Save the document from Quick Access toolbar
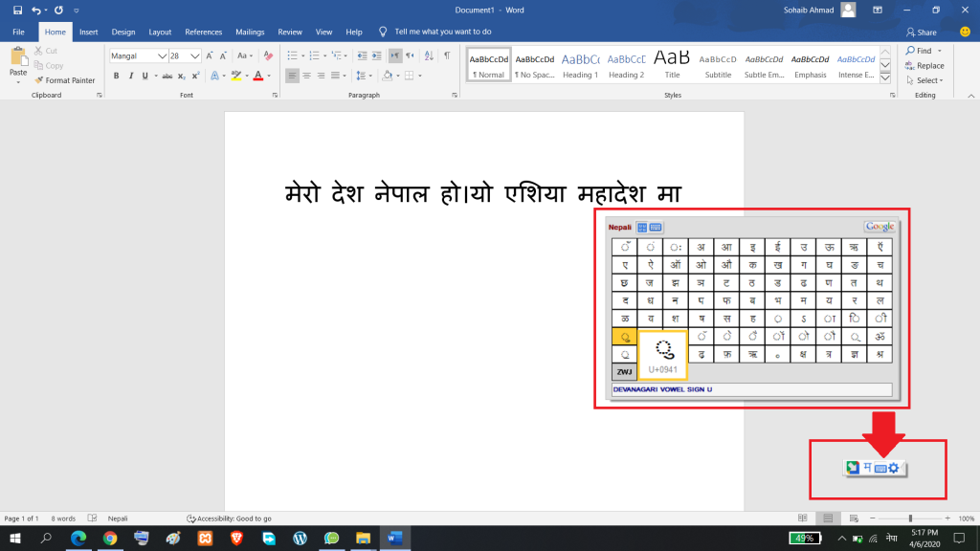This screenshot has width=980, height=551. coord(17,10)
